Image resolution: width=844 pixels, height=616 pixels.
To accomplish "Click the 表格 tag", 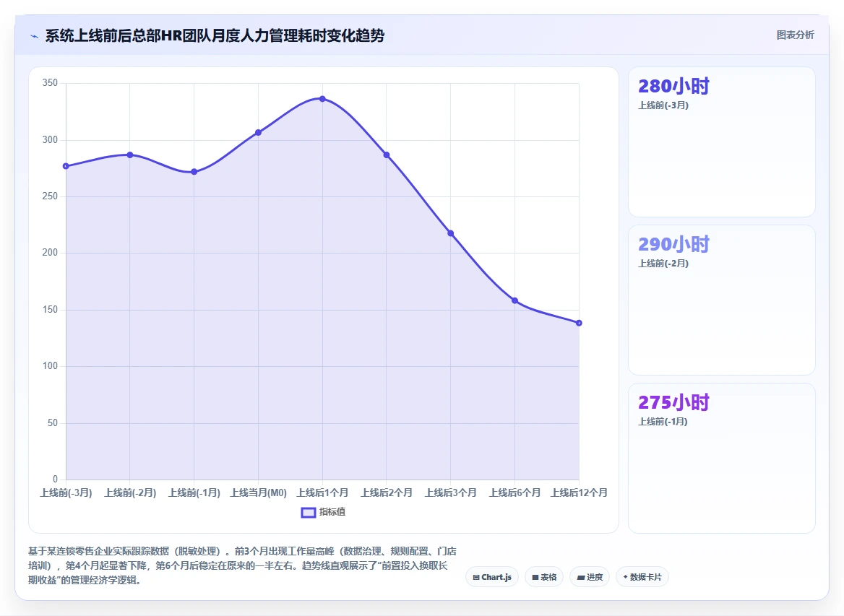I will click(544, 577).
